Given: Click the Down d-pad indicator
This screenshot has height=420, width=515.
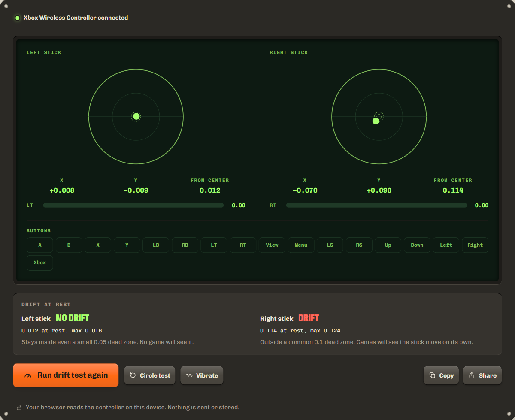Looking at the screenshot, I should (x=417, y=245).
